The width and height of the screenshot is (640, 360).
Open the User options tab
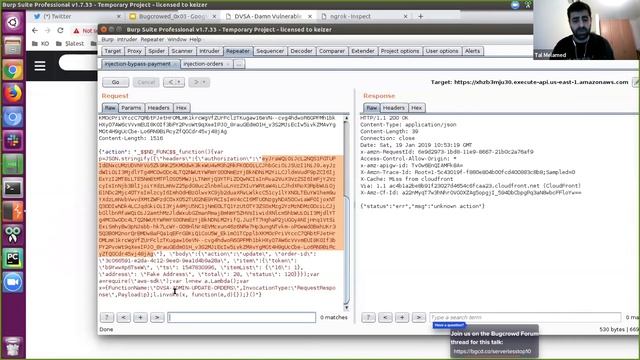coord(442,51)
